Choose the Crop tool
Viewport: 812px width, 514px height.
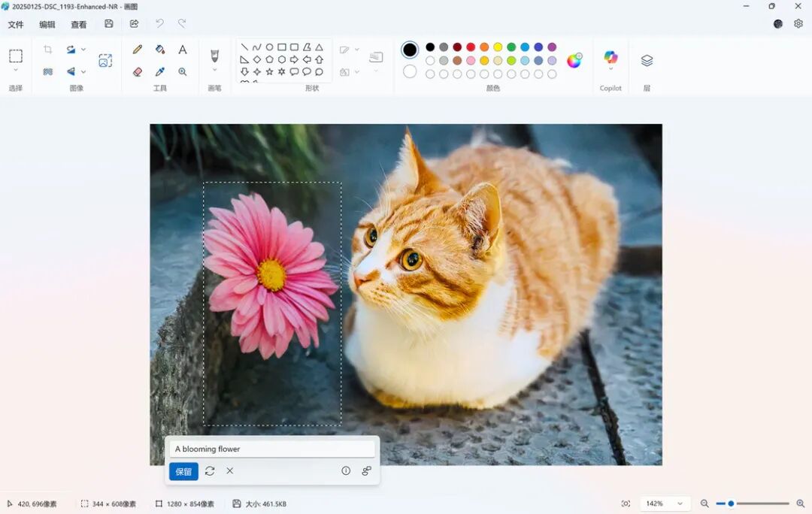point(47,49)
